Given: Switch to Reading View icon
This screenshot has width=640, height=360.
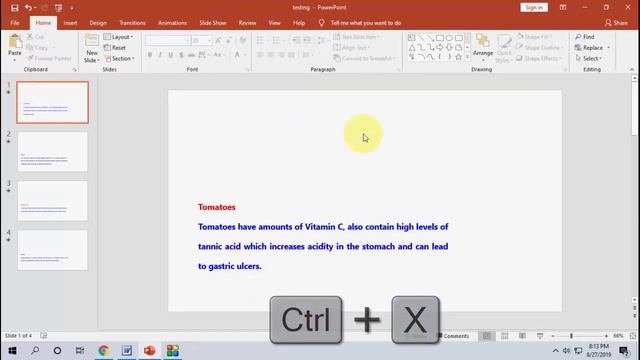Looking at the screenshot, I should [x=522, y=336].
